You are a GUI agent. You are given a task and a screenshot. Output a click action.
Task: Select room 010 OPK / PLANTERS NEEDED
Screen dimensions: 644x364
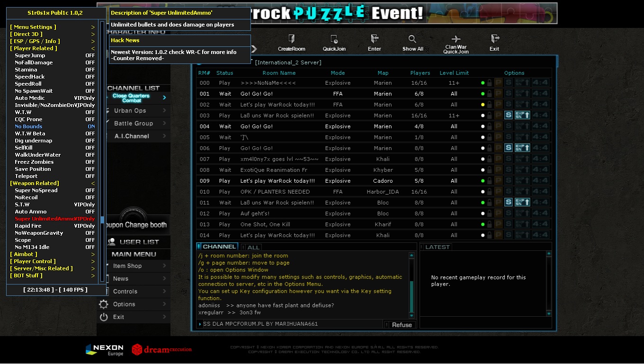(x=374, y=192)
